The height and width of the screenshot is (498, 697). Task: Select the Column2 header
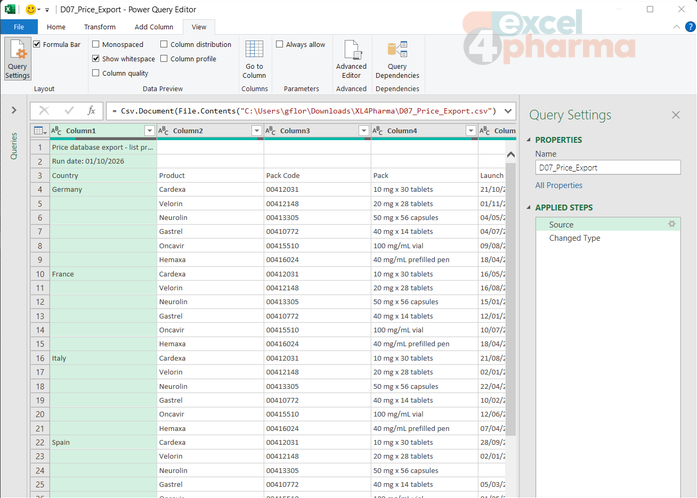(210, 131)
